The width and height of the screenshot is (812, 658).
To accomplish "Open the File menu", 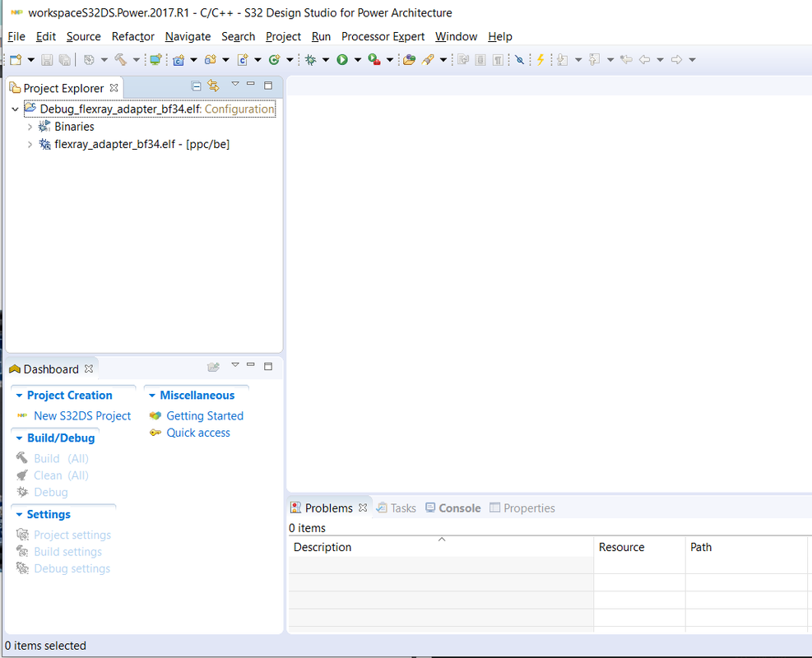I will (16, 37).
